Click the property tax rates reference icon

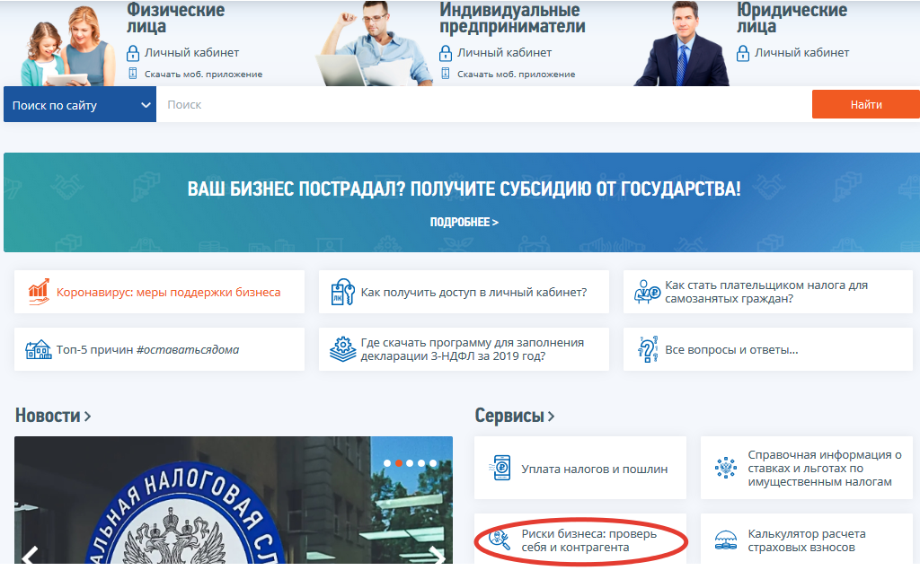(726, 468)
